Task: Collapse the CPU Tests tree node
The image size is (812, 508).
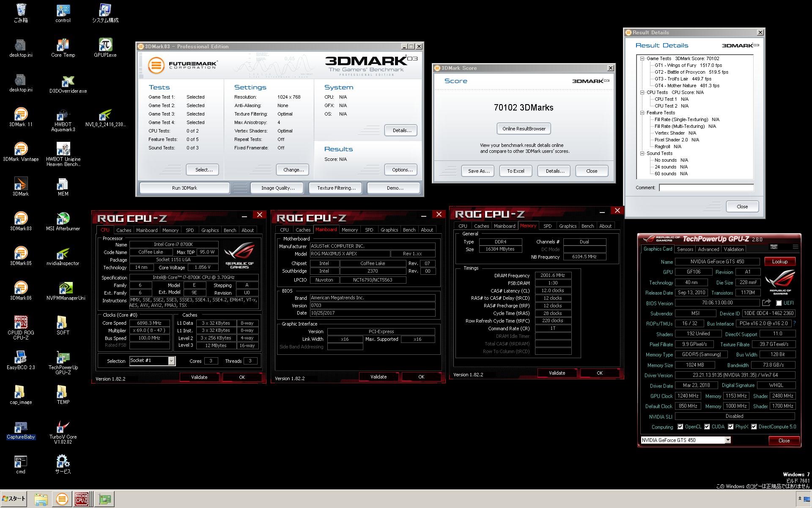Action: pos(642,92)
